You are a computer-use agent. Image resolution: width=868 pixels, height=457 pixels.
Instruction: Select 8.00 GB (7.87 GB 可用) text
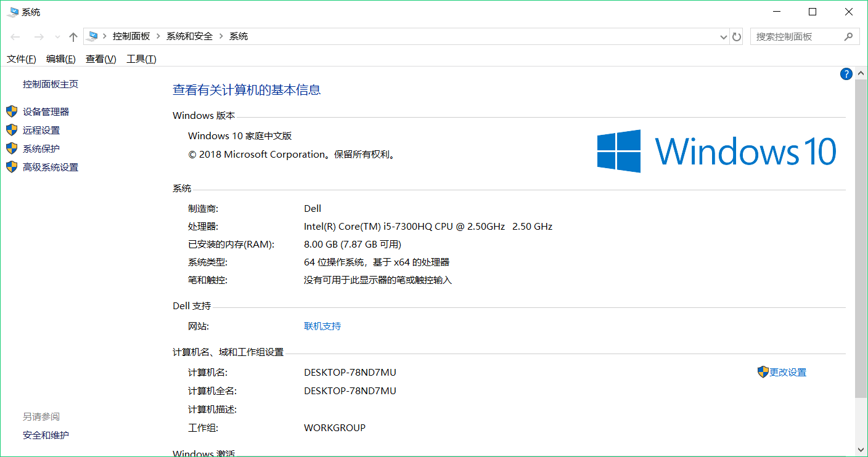coord(353,245)
